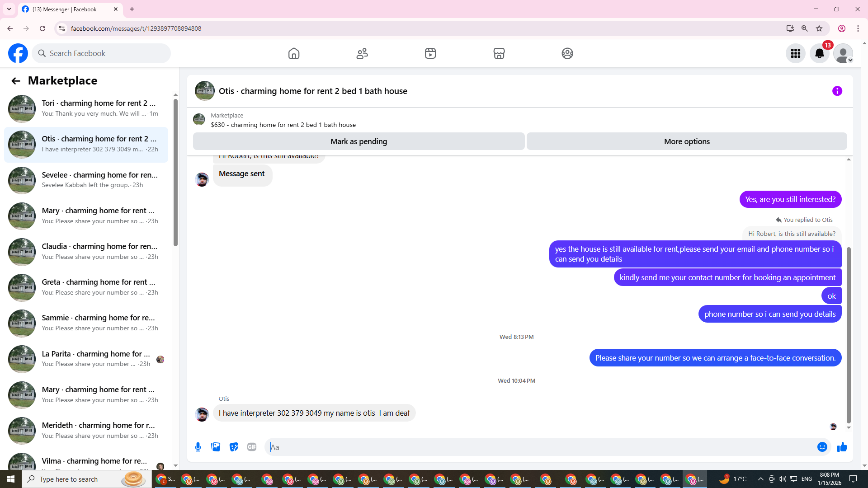Open Chrome tab search dropdown arrow
868x488 pixels.
click(x=9, y=9)
